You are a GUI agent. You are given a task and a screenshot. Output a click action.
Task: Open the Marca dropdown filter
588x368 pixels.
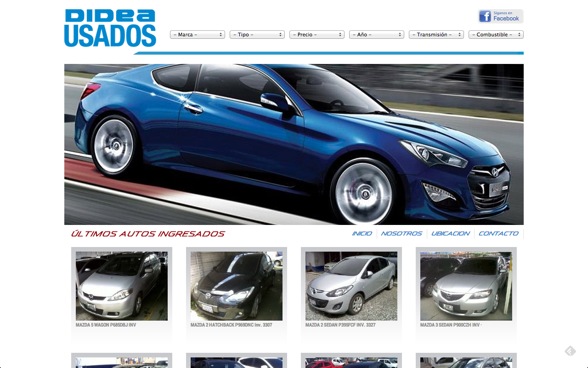[x=198, y=34]
